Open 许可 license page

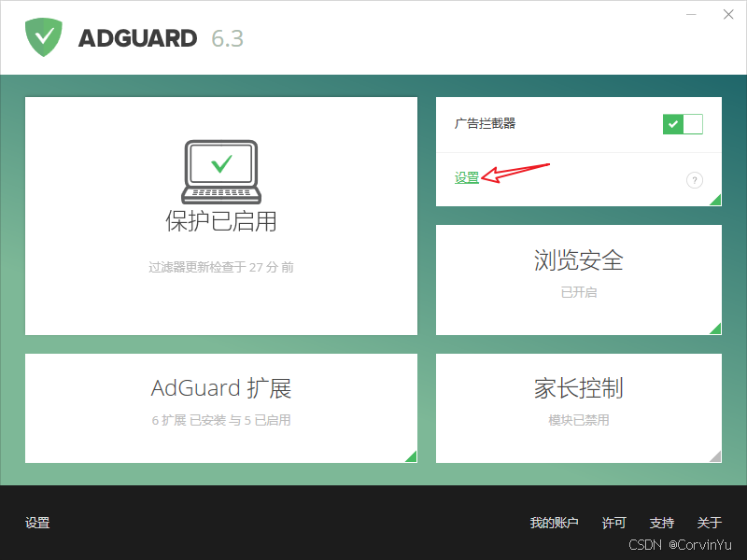[613, 523]
